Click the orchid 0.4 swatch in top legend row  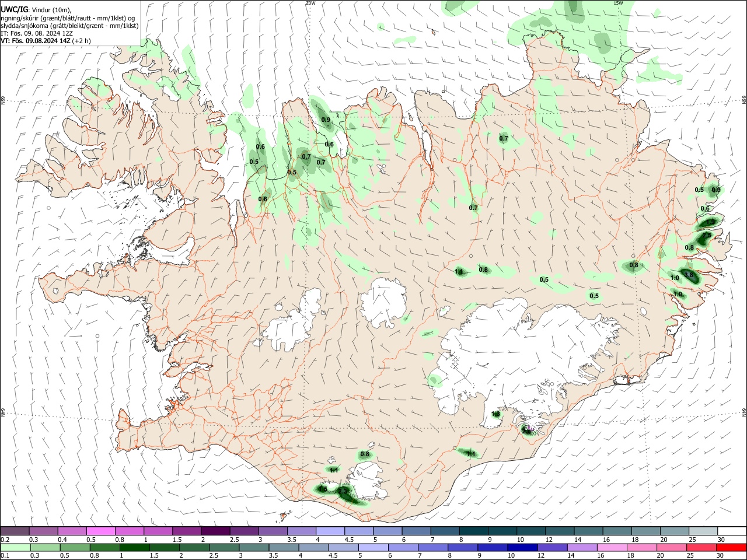(72, 531)
